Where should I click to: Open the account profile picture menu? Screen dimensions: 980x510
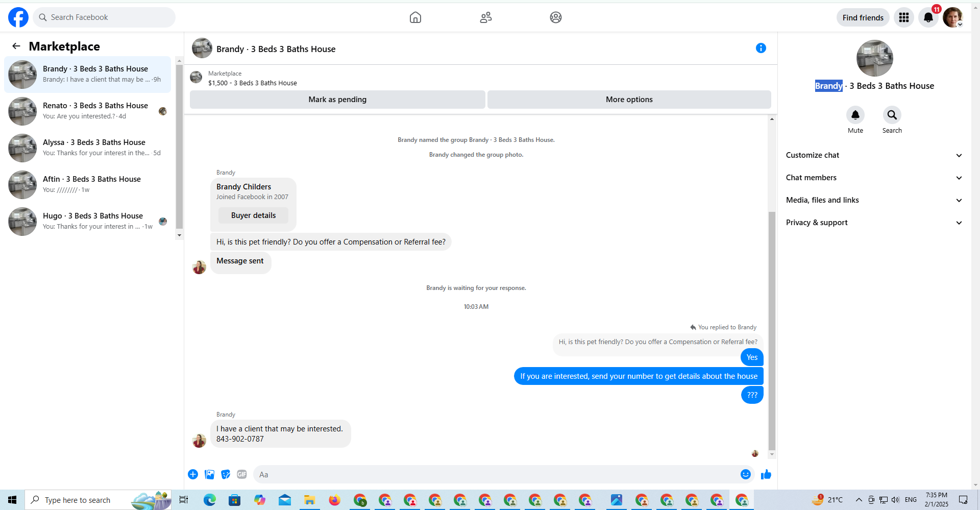point(952,17)
